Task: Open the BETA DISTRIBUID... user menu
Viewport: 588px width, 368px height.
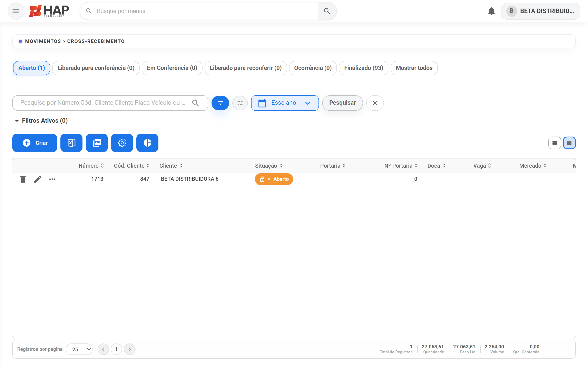Action: [540, 11]
